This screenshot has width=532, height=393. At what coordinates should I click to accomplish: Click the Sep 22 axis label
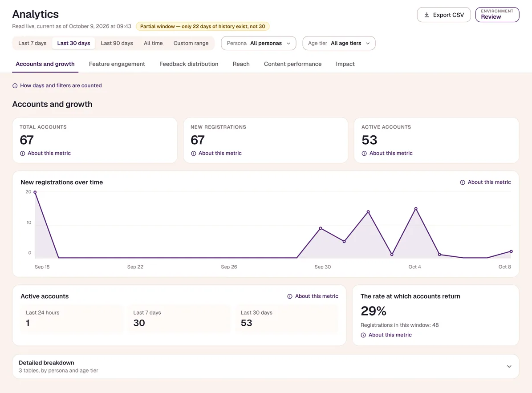(135, 267)
